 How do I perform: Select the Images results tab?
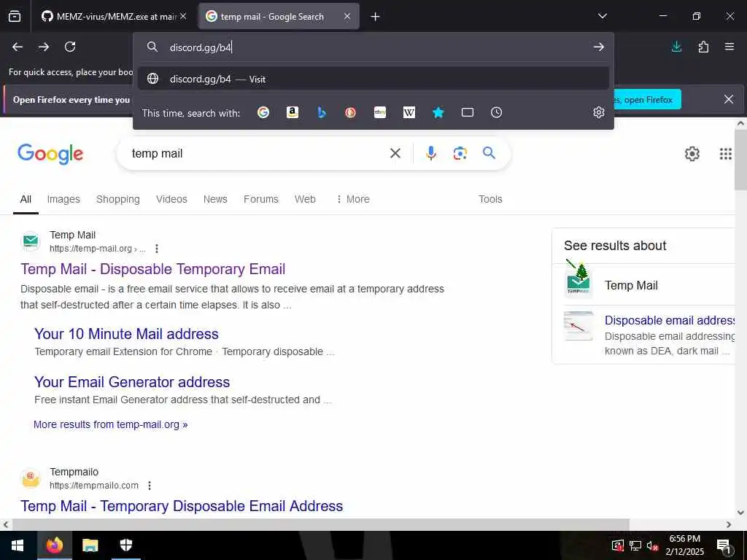(63, 199)
